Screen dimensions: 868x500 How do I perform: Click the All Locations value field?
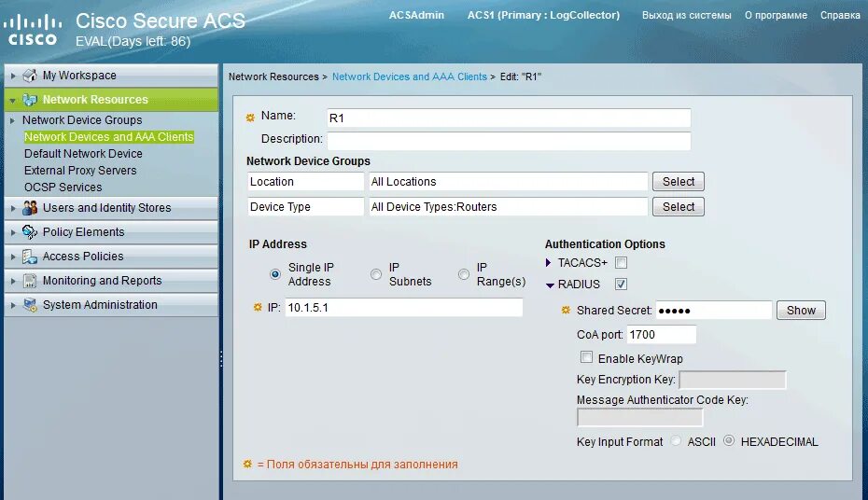(x=508, y=181)
